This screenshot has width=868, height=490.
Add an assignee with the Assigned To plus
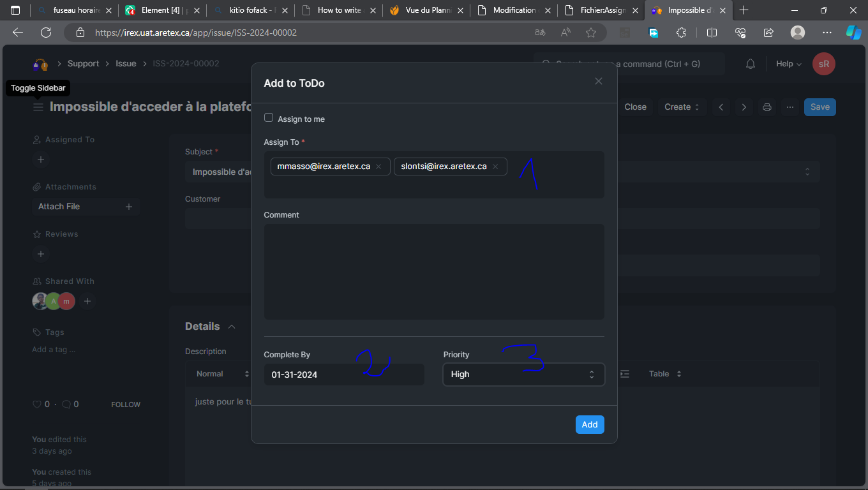click(41, 160)
